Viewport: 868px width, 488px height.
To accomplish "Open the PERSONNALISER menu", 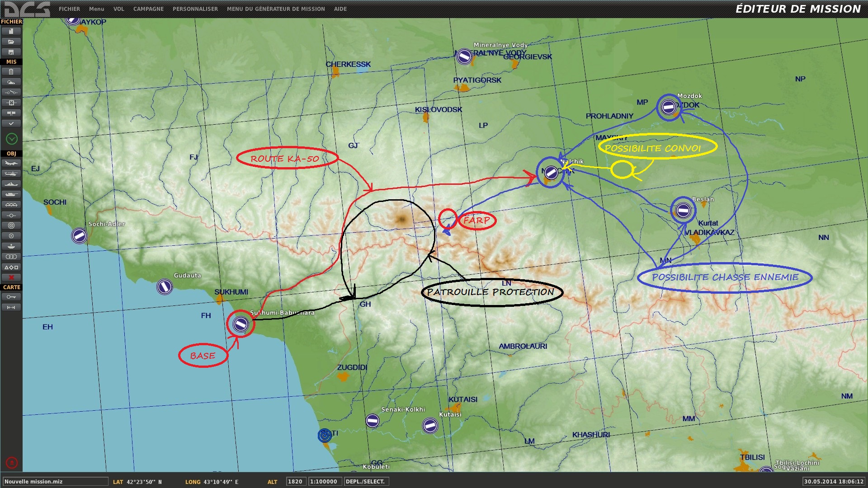I will coord(195,9).
